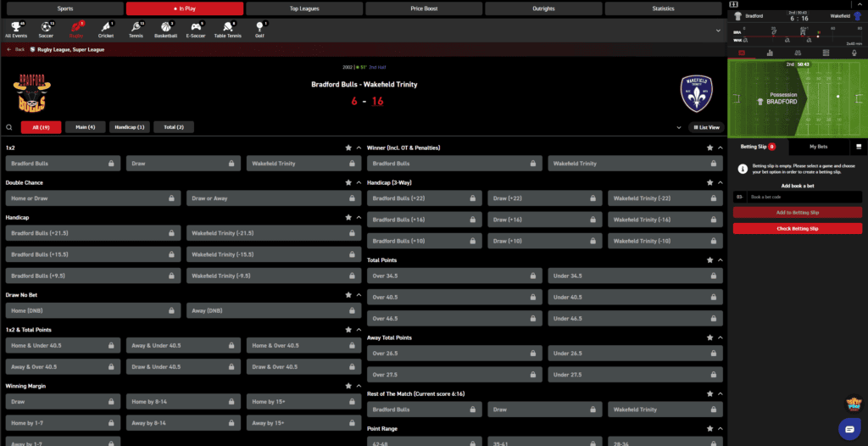Screen dimensions: 868x446
Task: Star the Winning Margin market
Action: pos(348,386)
